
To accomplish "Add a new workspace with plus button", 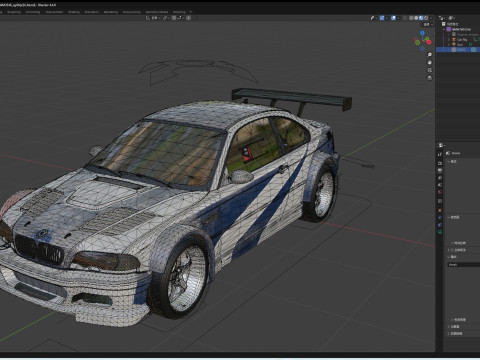I will [191, 12].
